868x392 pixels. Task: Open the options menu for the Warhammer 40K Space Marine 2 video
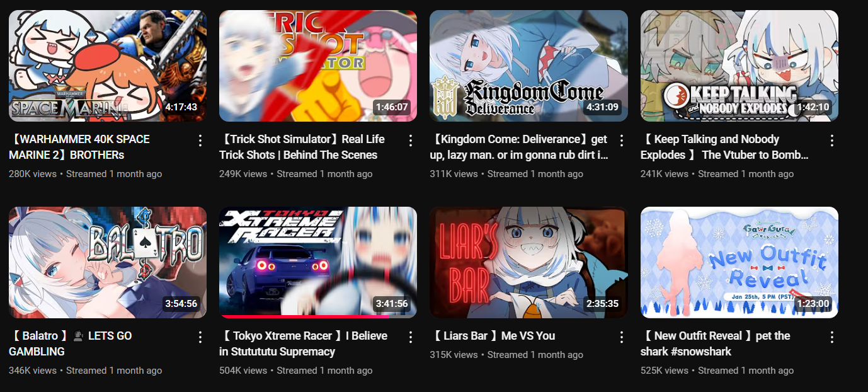(x=200, y=140)
